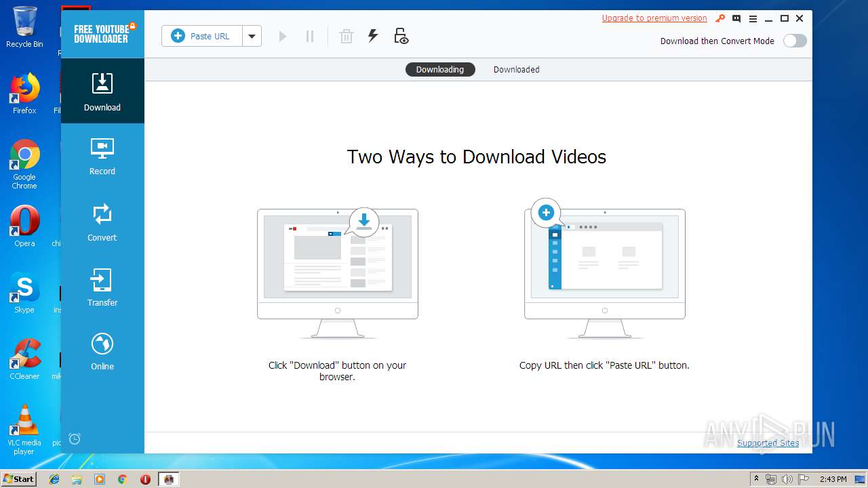This screenshot has width=868, height=488.
Task: Click the Paste URL button
Action: pos(202,36)
